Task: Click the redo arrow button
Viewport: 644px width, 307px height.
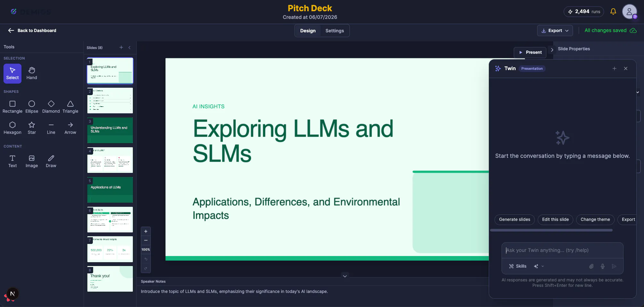Action: pos(146,268)
